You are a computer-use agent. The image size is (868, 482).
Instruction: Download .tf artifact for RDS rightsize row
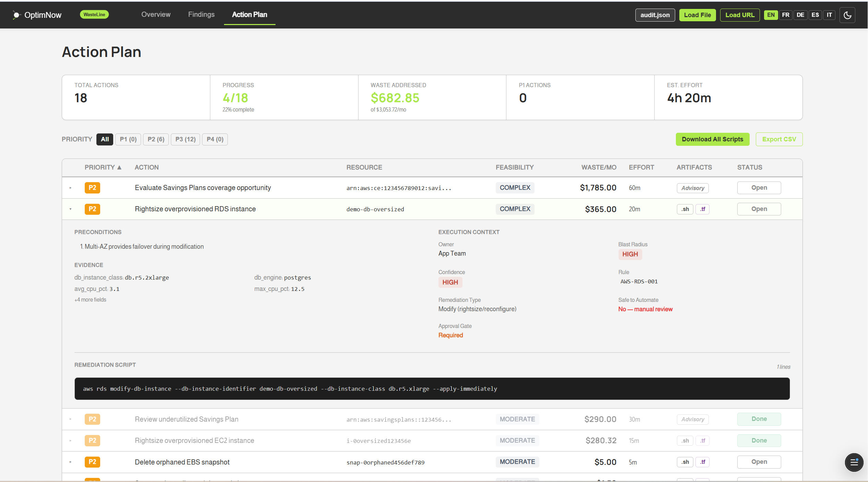pos(702,209)
